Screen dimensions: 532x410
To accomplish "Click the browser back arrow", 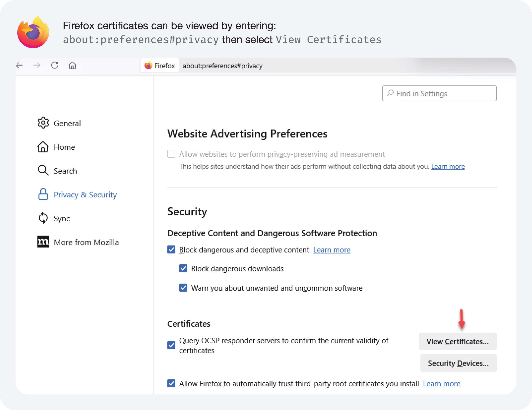I will pyautogui.click(x=20, y=65).
